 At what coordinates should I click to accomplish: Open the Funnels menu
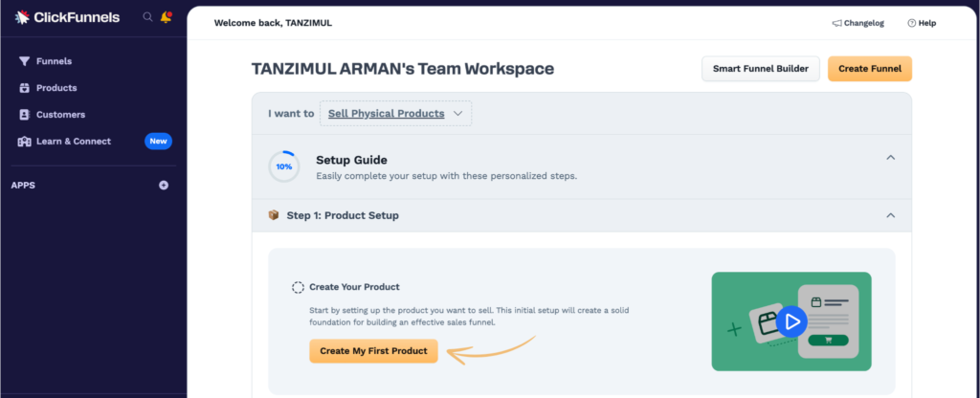pyautogui.click(x=54, y=61)
